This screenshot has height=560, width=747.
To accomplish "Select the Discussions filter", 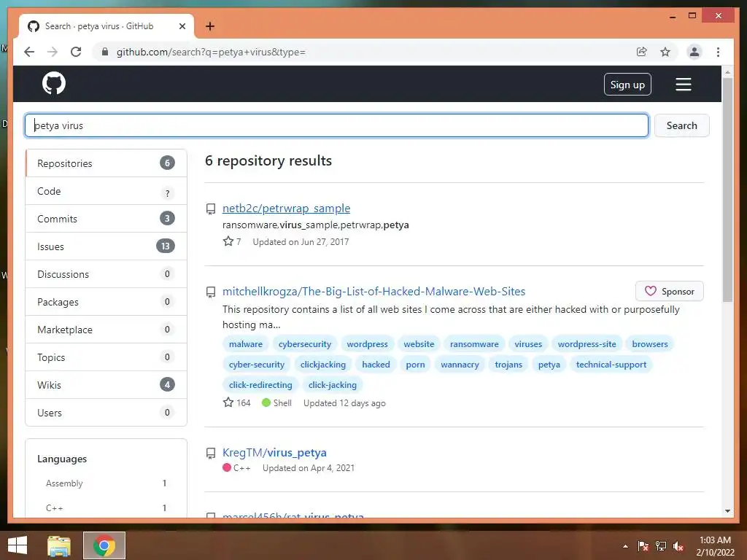I will pyautogui.click(x=106, y=274).
